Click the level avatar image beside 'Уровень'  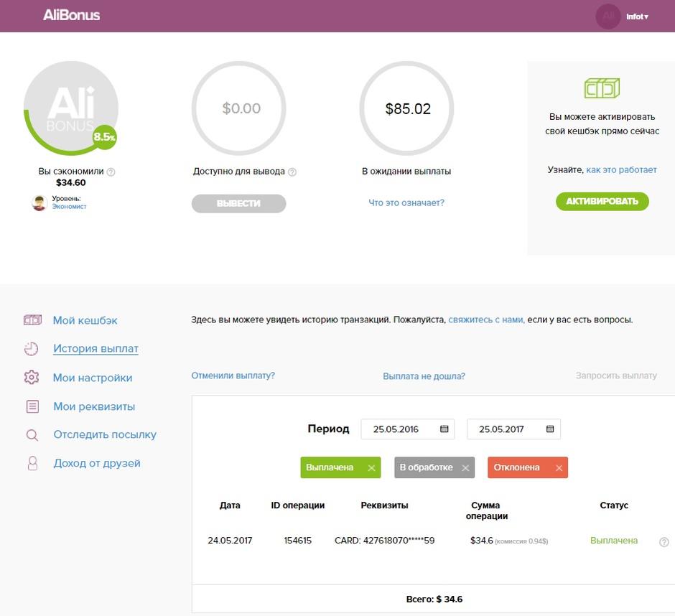[x=39, y=202]
